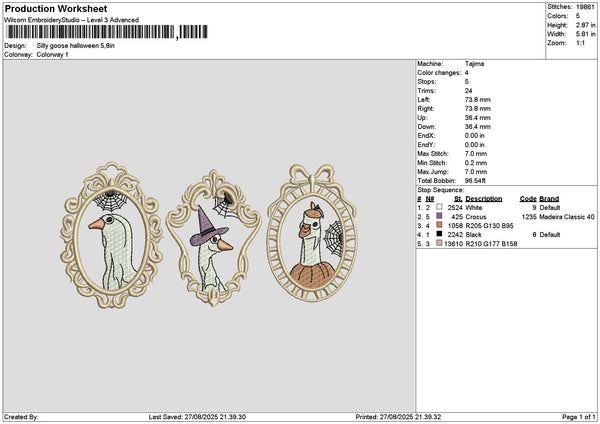
Task: Click the R210 G177 B158 beige swatch
Action: (439, 243)
